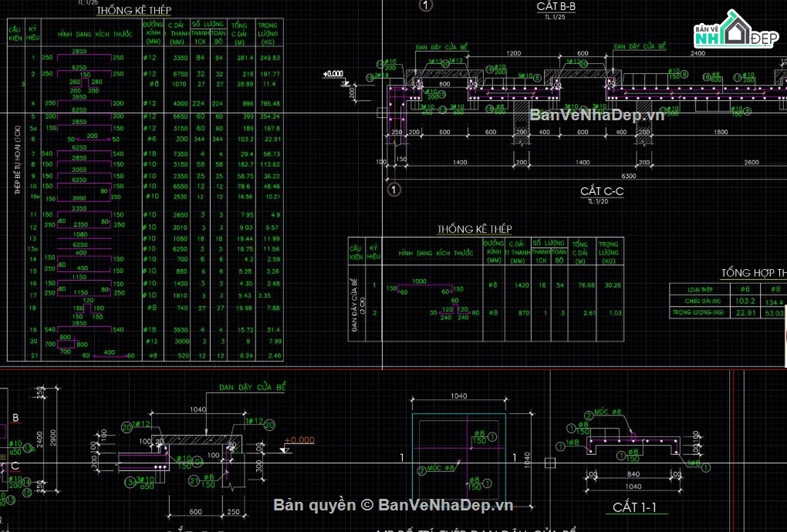Select weight 2.46 in last table row
The height and width of the screenshot is (532, 787).
point(275,355)
